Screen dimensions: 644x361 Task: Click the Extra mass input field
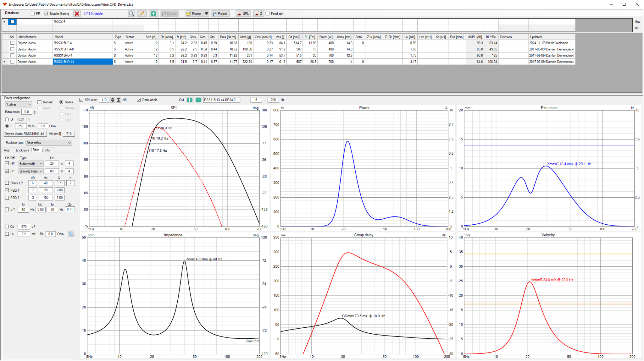pyautogui.click(x=27, y=112)
